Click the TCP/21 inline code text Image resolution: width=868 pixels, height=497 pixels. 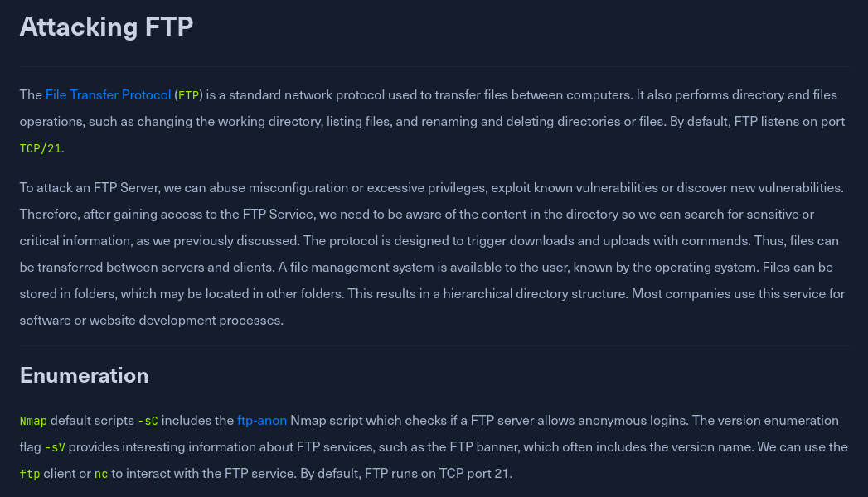click(x=41, y=148)
